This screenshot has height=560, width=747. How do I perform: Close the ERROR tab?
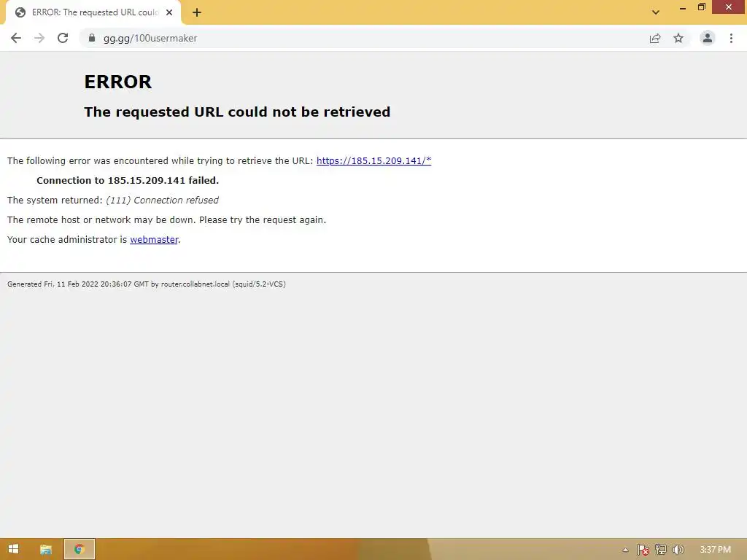pyautogui.click(x=169, y=12)
